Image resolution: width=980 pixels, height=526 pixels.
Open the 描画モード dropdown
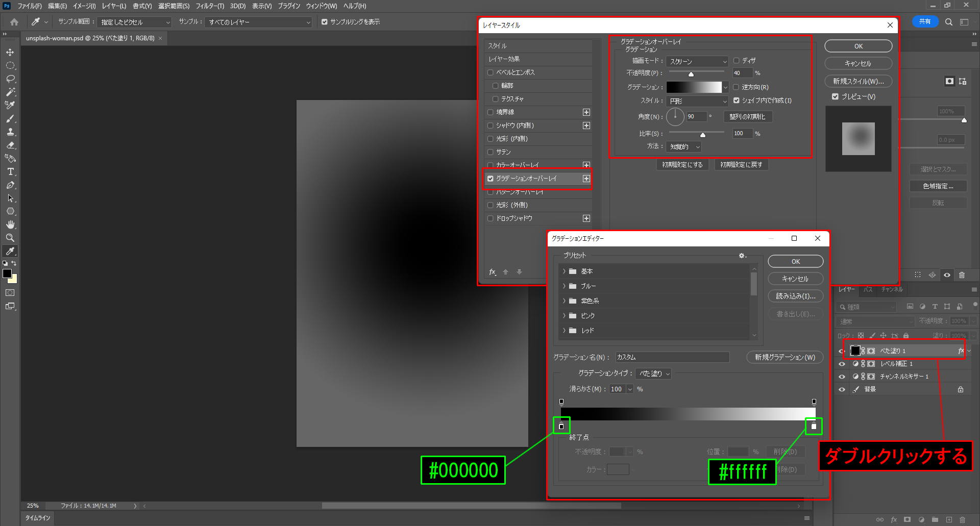pos(697,61)
